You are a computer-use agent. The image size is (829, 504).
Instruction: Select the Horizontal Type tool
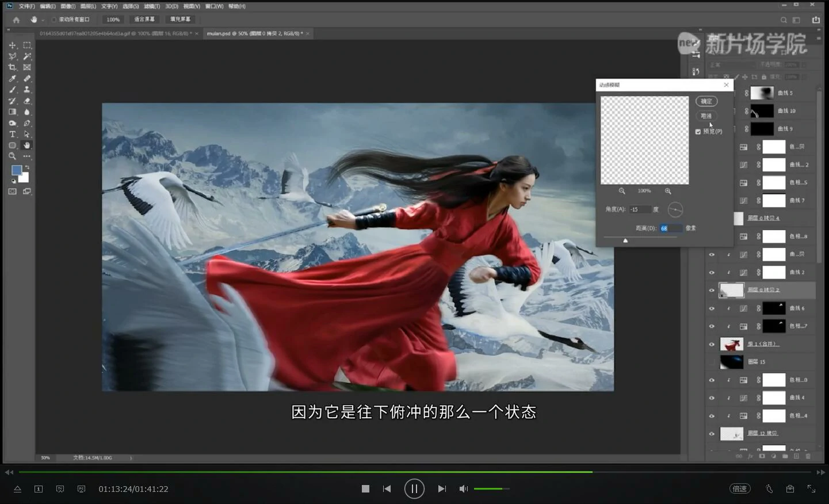click(x=12, y=134)
